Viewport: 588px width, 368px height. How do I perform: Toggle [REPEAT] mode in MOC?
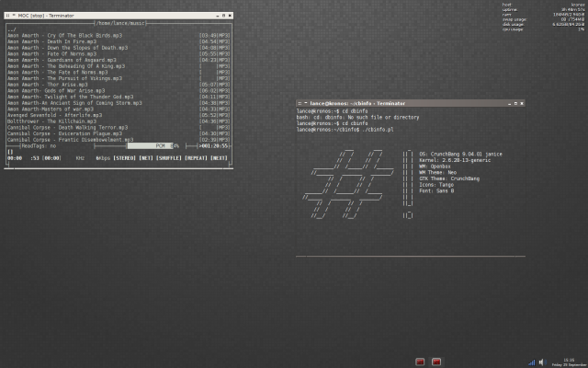(x=196, y=158)
